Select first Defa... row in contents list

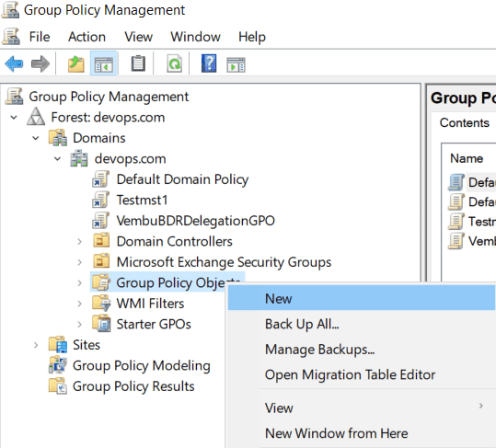472,182
